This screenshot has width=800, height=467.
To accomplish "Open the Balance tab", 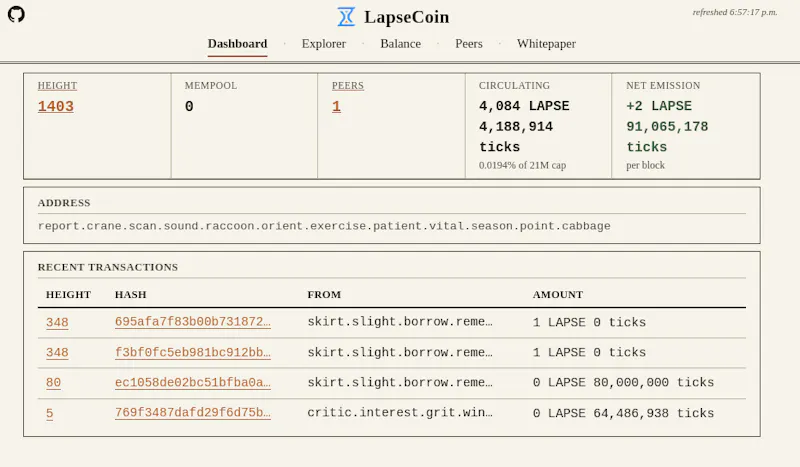I will [x=401, y=44].
